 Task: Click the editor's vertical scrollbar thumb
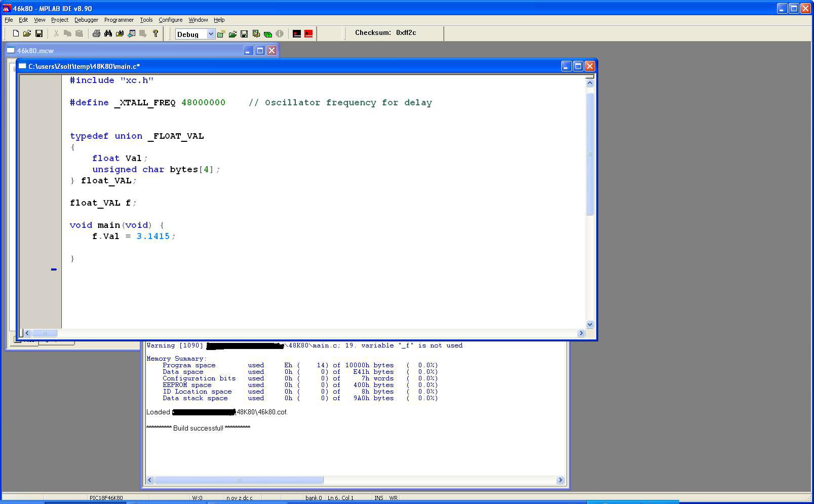pyautogui.click(x=590, y=154)
